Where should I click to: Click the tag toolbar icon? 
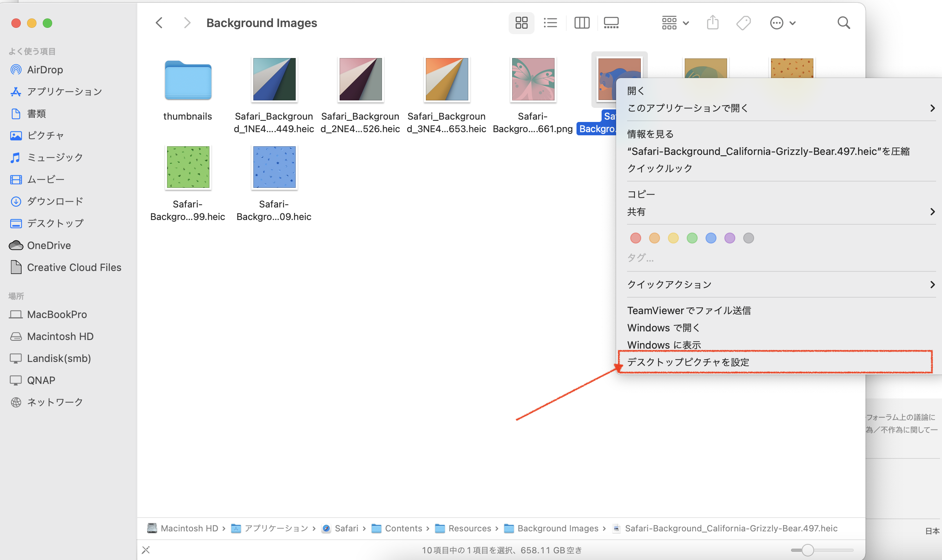[x=743, y=23]
